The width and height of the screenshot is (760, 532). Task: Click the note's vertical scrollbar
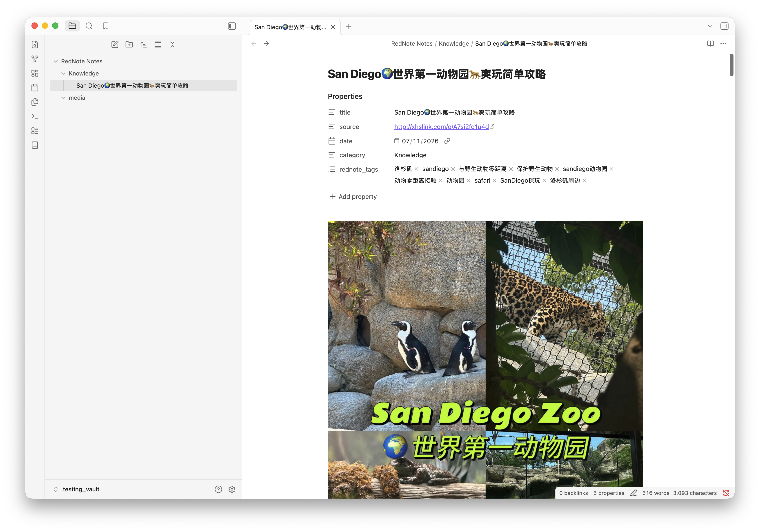731,65
